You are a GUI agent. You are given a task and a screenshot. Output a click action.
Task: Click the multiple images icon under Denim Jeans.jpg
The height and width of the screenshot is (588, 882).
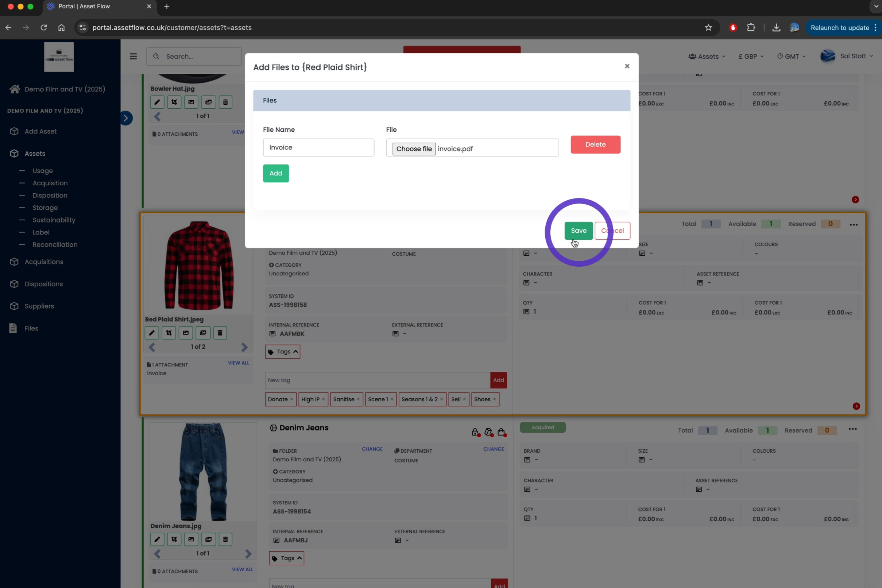(x=209, y=539)
